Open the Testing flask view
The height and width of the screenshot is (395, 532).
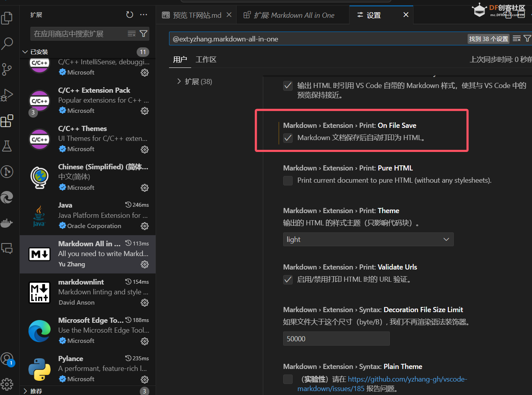click(x=7, y=146)
